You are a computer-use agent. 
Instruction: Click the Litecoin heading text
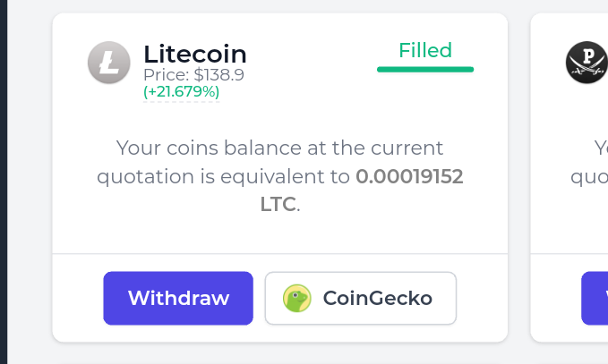pyautogui.click(x=194, y=54)
